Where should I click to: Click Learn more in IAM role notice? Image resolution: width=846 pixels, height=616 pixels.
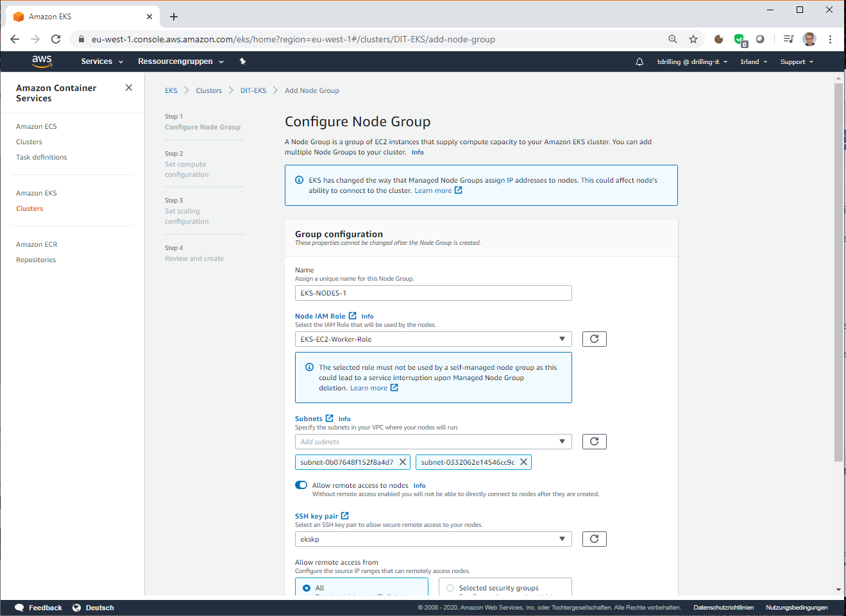tap(374, 388)
